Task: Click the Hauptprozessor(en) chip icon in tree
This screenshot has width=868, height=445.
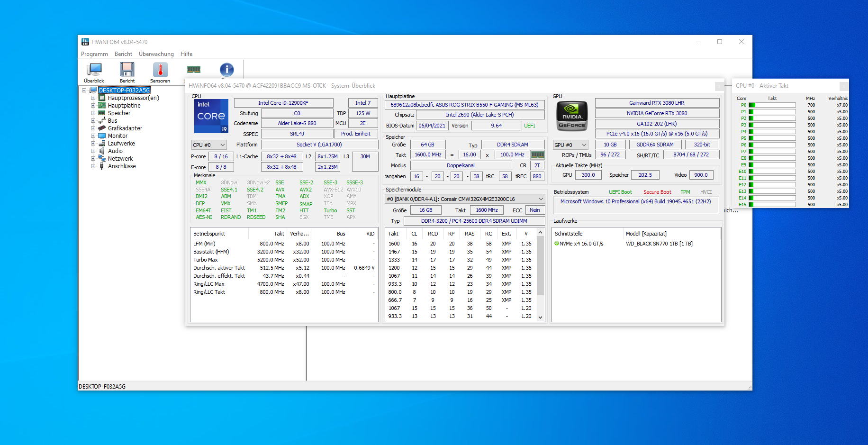Action: (x=102, y=98)
